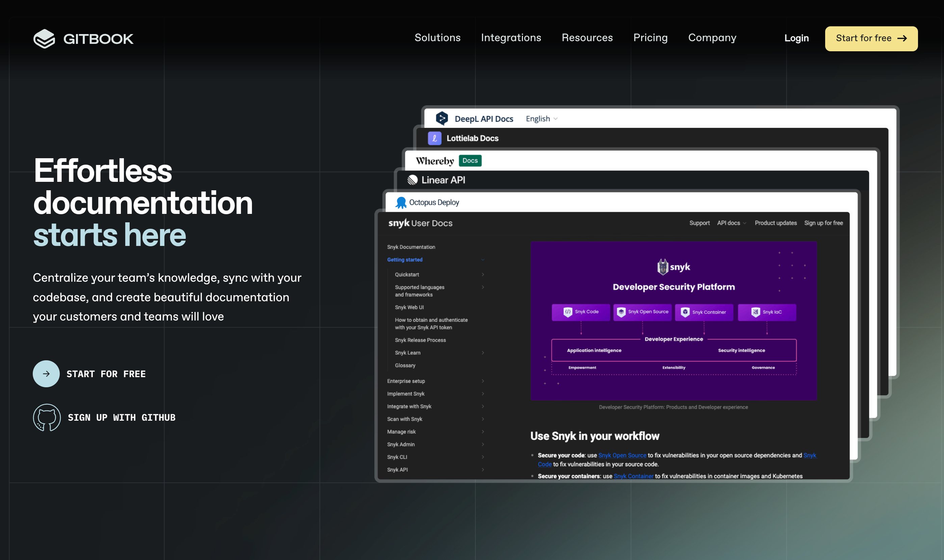Expand the Enterprise setup chevron
Viewport: 944px width, 560px height.
[482, 381]
